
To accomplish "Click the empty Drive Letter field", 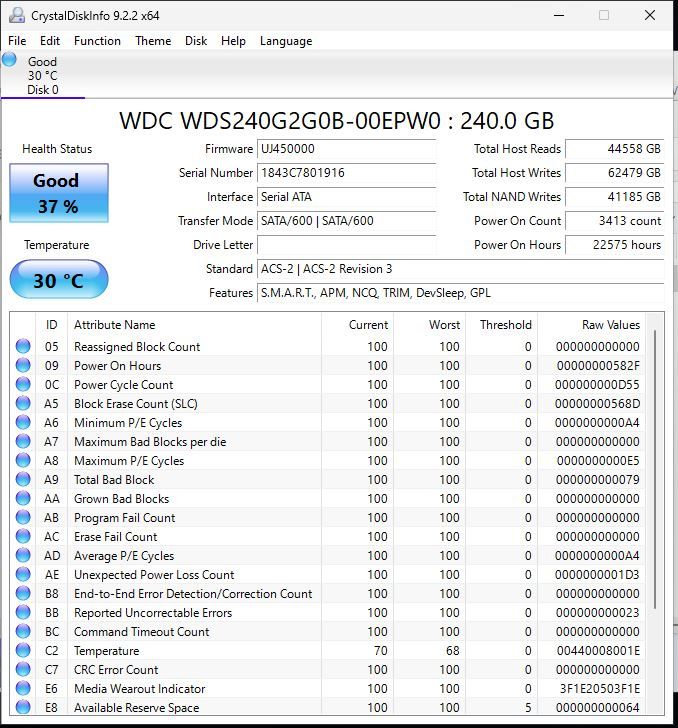I will click(x=346, y=245).
